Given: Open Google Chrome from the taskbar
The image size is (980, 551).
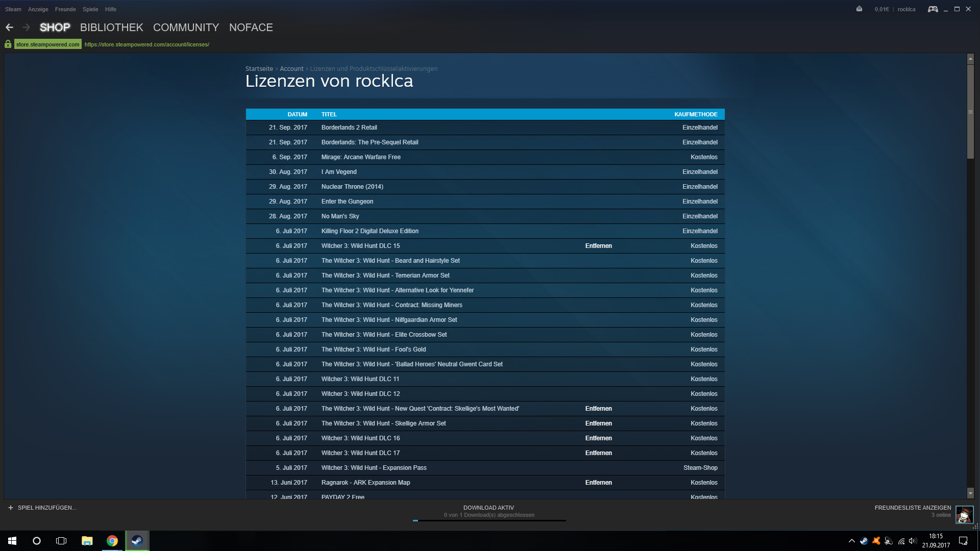Looking at the screenshot, I should (x=112, y=541).
